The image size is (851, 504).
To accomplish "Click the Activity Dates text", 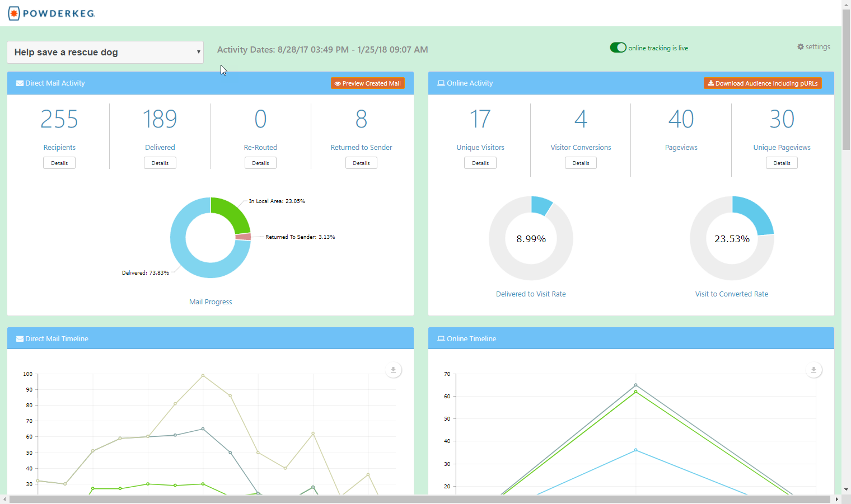I will [322, 49].
